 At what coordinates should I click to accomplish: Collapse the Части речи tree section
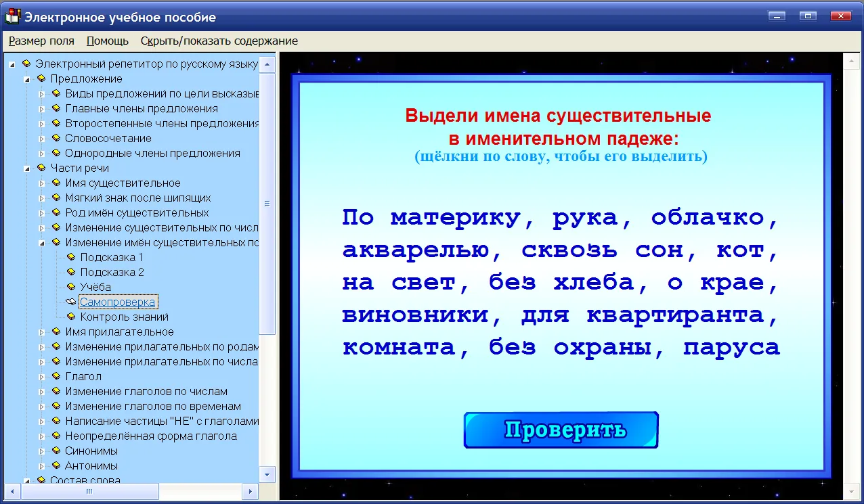26,168
